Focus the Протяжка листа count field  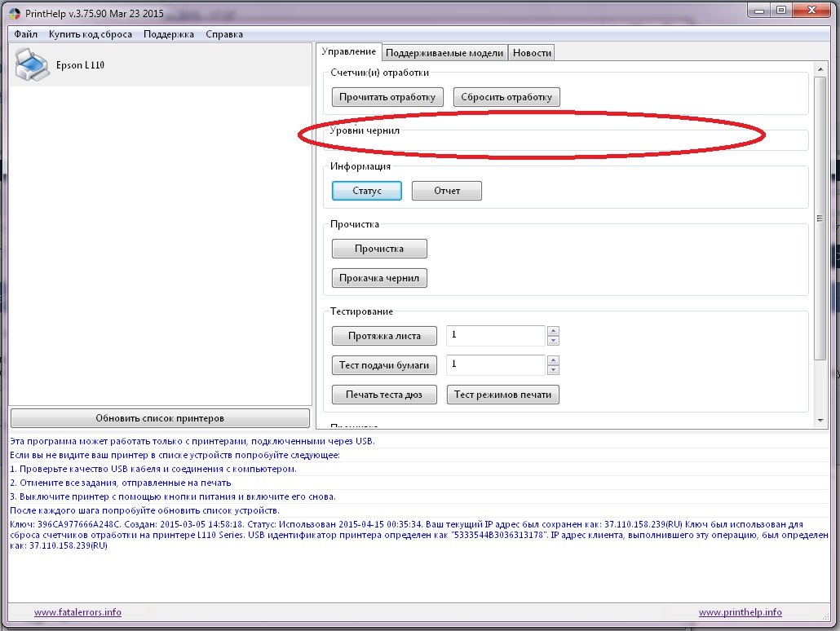[x=496, y=335]
